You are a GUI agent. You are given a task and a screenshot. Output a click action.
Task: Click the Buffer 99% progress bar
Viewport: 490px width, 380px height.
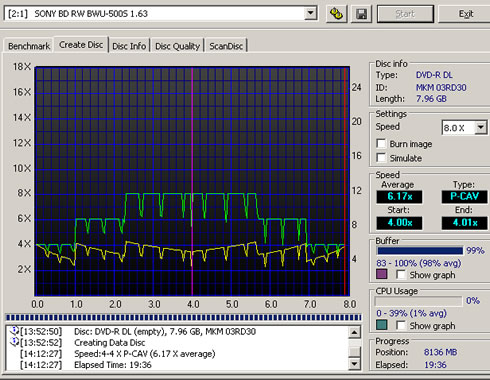point(420,250)
